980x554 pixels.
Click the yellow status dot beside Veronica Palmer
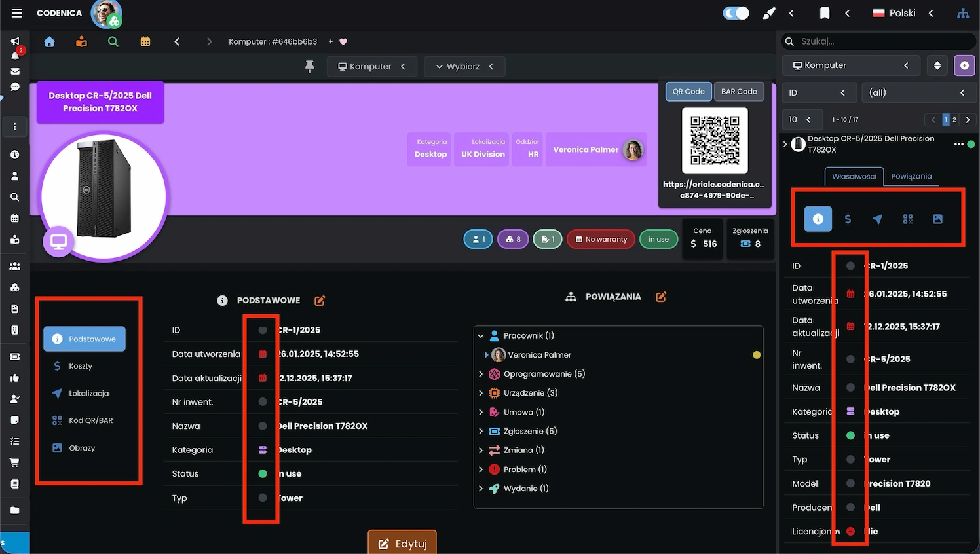point(757,354)
